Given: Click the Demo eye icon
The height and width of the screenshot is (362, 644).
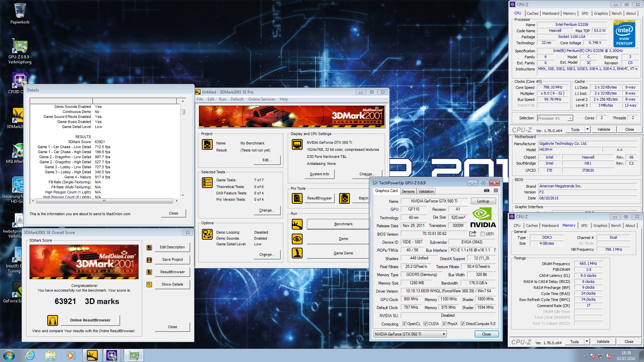Looking at the screenshot, I should pos(297,239).
